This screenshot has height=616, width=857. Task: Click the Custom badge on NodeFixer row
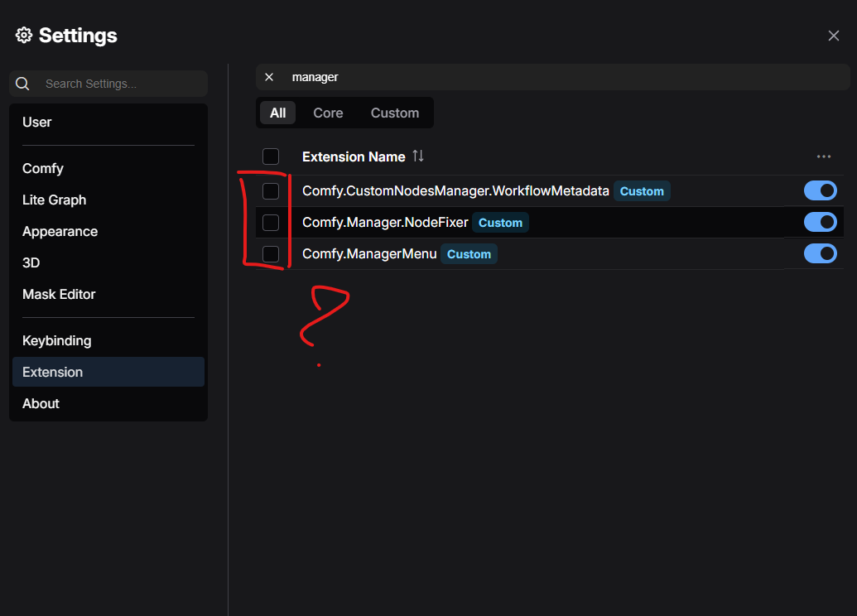[x=500, y=223]
